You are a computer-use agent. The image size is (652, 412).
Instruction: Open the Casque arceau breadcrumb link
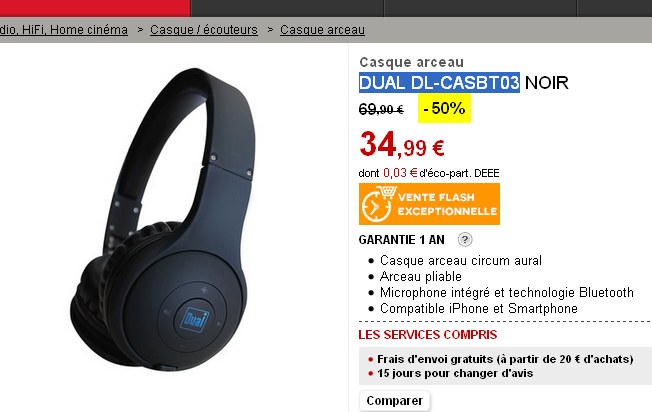(322, 30)
